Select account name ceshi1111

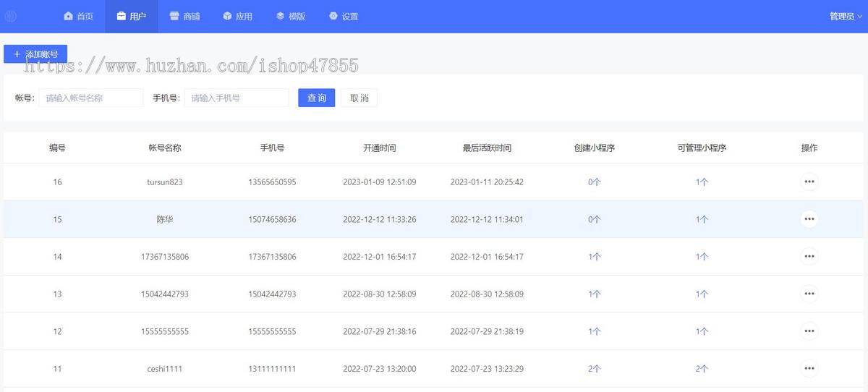(x=165, y=369)
